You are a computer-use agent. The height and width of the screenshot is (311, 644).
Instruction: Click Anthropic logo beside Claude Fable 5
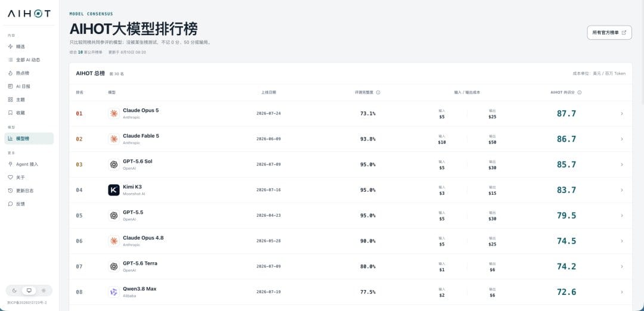click(114, 139)
